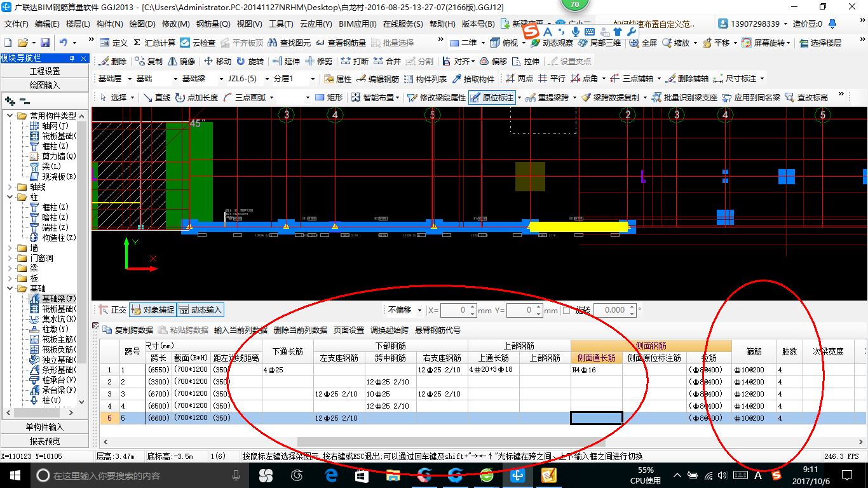This screenshot has width=868, height=488.
Task: Click 应用到同名梁 apply to same-name beams
Action: click(751, 97)
